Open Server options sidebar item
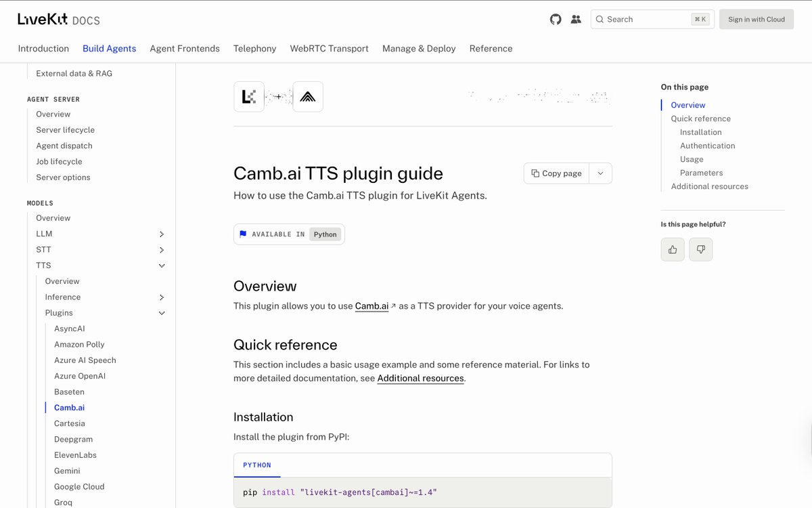The image size is (812, 508). pos(63,177)
